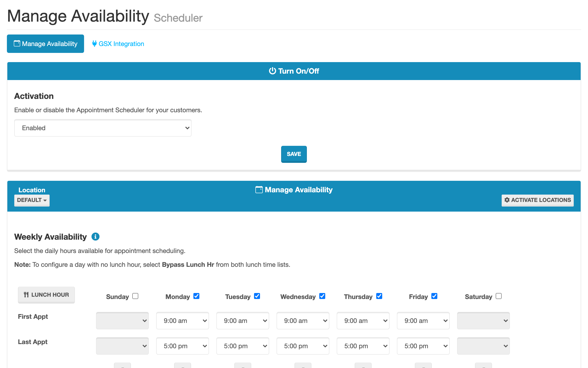Click the LUNCH HOUR button

[46, 295]
